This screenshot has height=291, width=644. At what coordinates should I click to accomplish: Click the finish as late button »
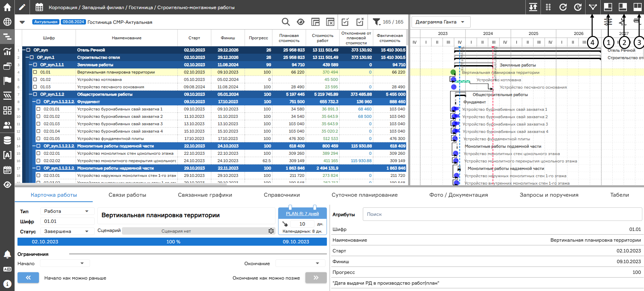click(316, 278)
